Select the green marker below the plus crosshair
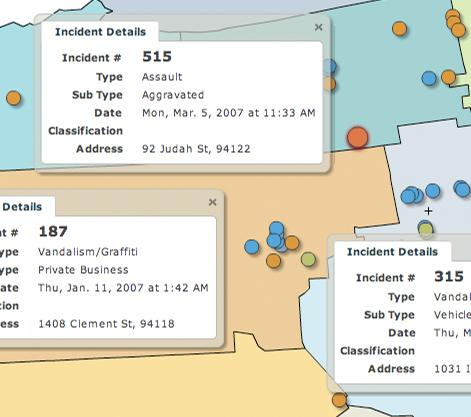471x417 pixels. point(426,230)
